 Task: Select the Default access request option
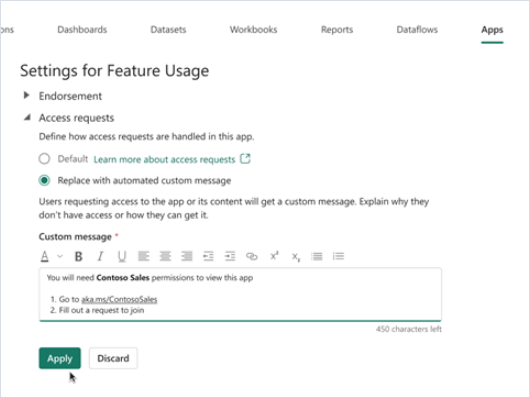click(x=44, y=159)
